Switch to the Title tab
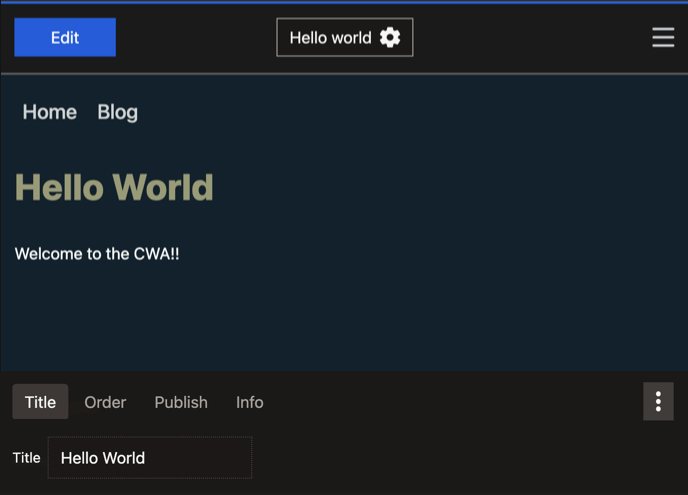The width and height of the screenshot is (688, 495). point(40,402)
